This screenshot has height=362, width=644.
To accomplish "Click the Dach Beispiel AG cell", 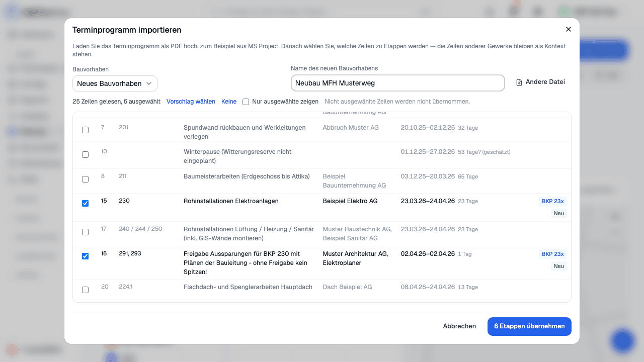I will pyautogui.click(x=347, y=287).
